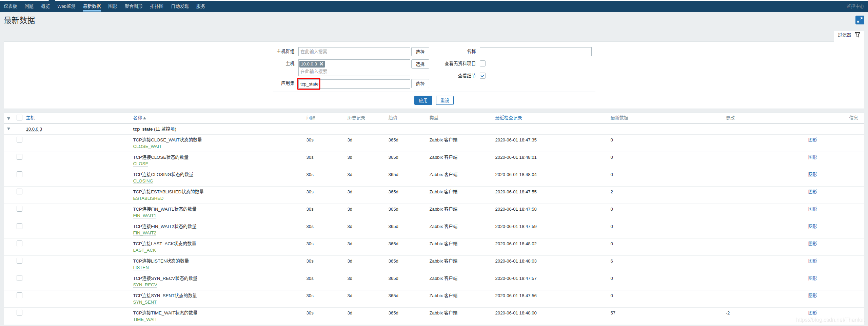This screenshot has height=326, width=868.
Task: Remove the 10.0.0.3 host tag
Action: coord(321,64)
